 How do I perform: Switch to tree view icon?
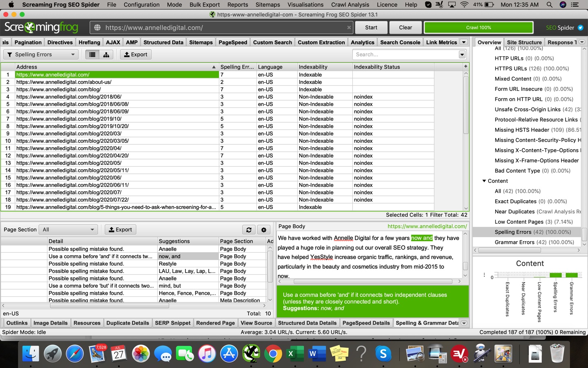point(106,54)
